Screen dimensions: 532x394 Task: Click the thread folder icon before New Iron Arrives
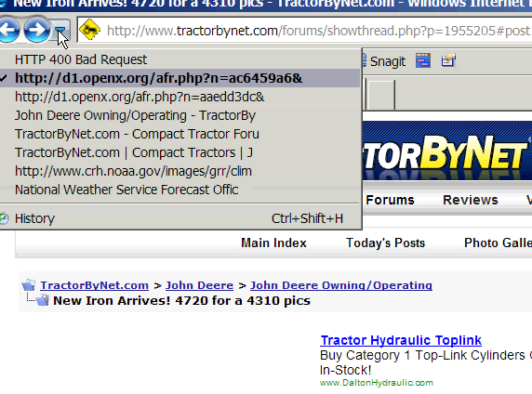(x=43, y=300)
